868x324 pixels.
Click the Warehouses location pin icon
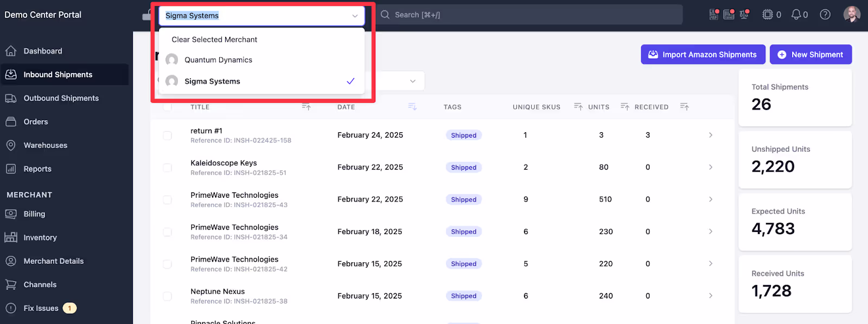[11, 145]
